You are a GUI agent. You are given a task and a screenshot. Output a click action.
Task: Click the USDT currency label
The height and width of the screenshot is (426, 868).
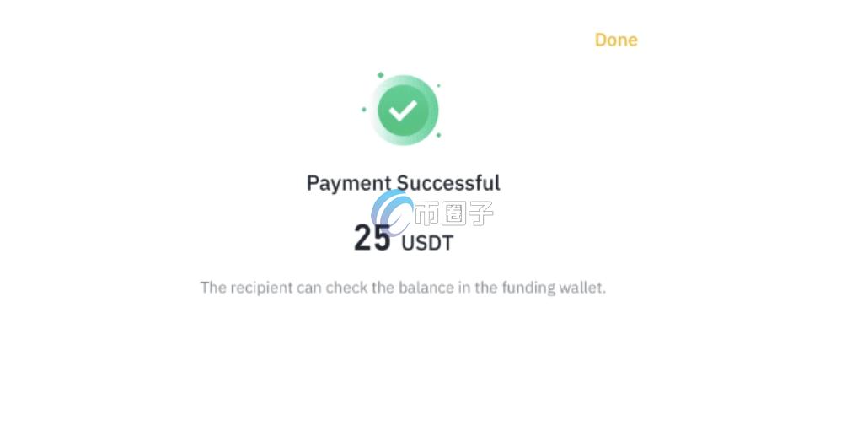427,244
